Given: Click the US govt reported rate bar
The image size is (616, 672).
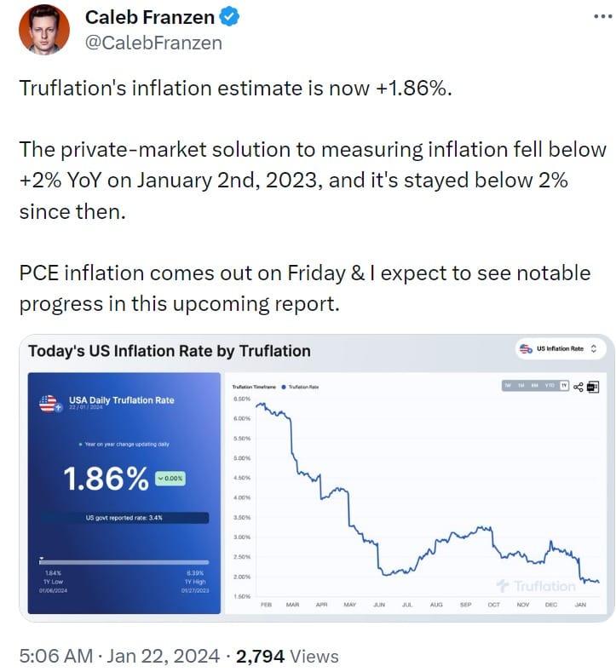Looking at the screenshot, I should coord(124,517).
